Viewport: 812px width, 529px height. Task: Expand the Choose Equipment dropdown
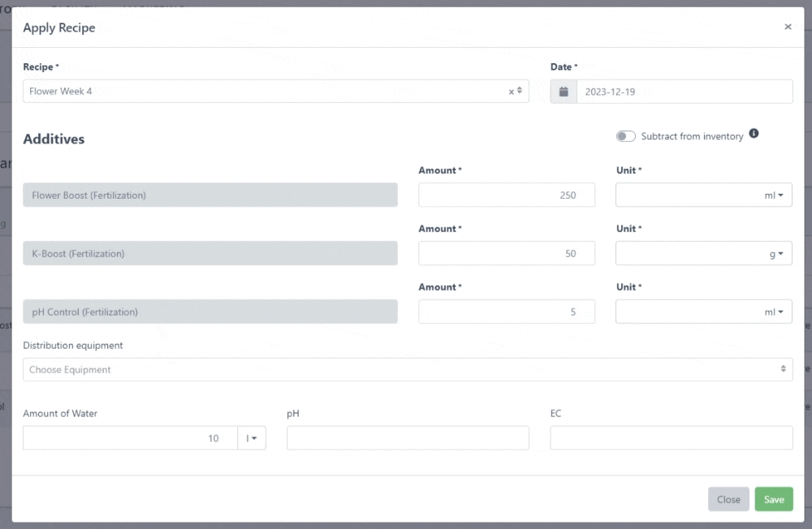[x=408, y=370]
